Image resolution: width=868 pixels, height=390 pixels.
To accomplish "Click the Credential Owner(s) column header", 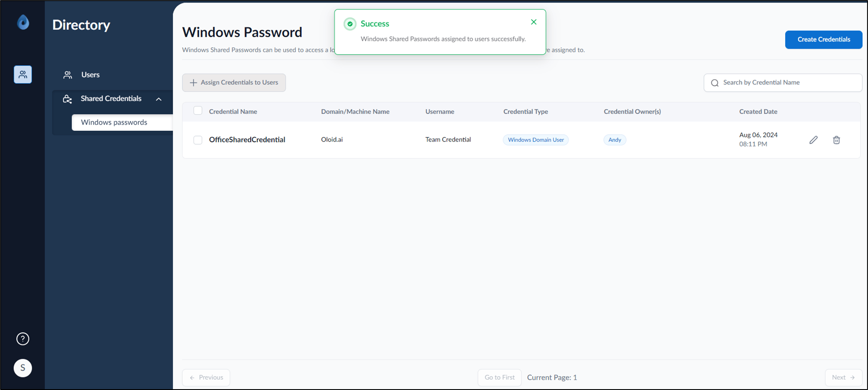I will pos(632,112).
